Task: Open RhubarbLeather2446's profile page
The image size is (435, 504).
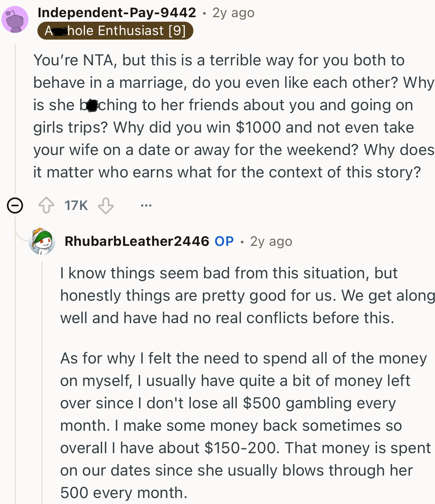Action: coord(137,241)
